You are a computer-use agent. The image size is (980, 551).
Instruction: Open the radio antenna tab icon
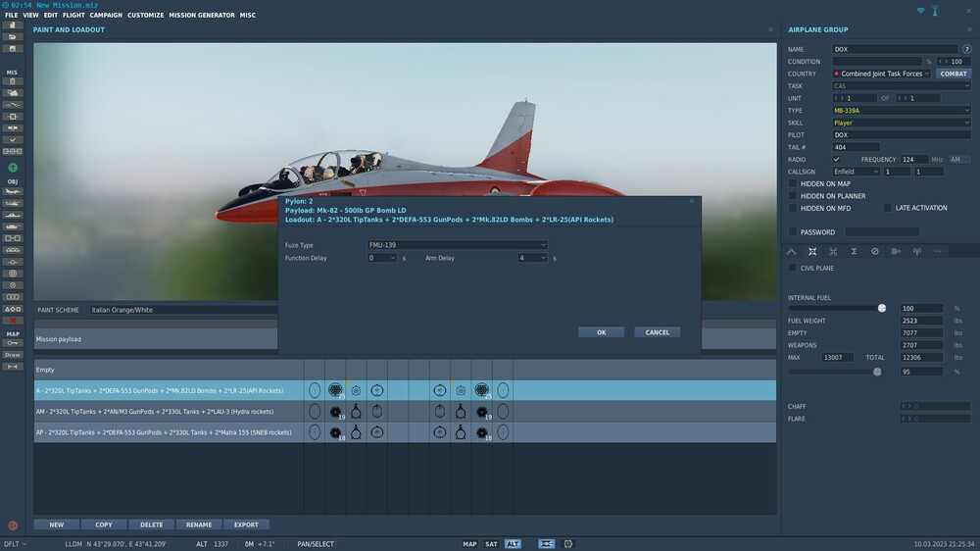[917, 251]
